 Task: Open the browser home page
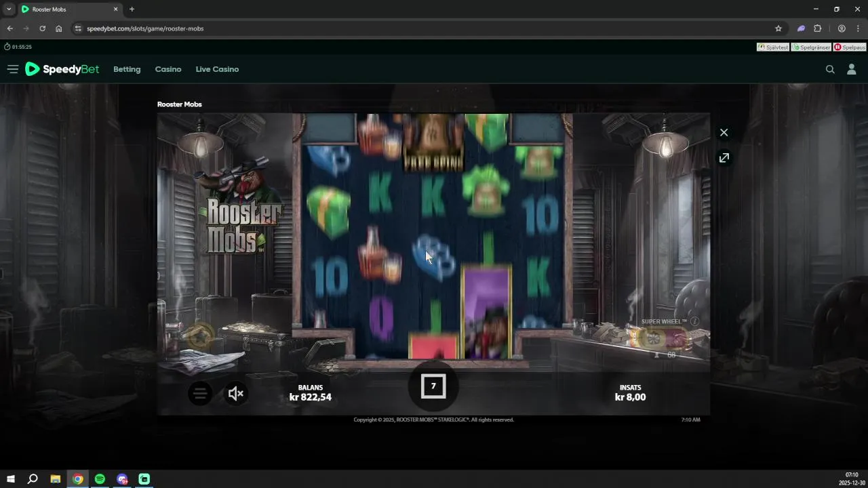click(x=59, y=28)
